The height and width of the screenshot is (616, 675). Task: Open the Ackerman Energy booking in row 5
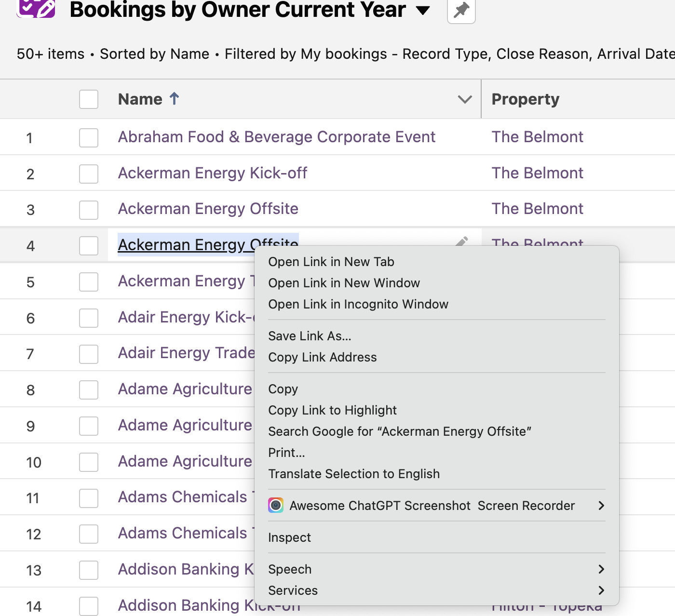coord(186,281)
